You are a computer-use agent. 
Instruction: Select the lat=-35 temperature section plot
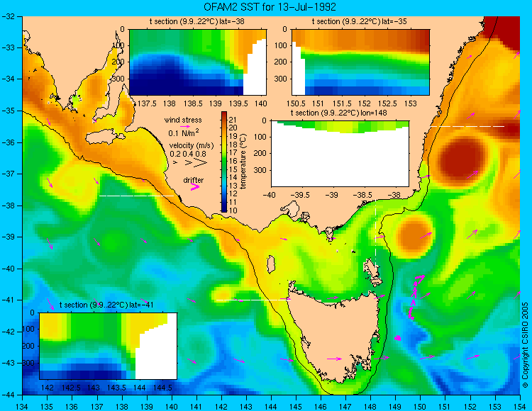(360, 62)
